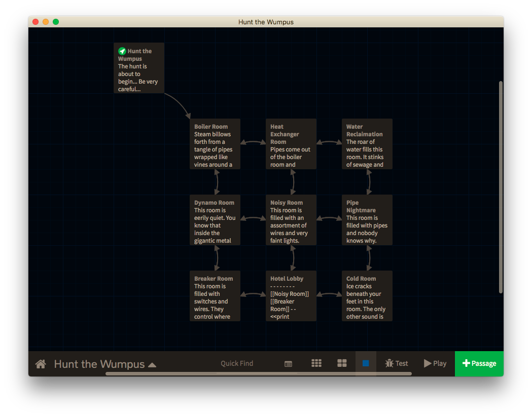Toggle the currently active blue zoom level
This screenshot has height=417, width=532.
[x=366, y=363]
